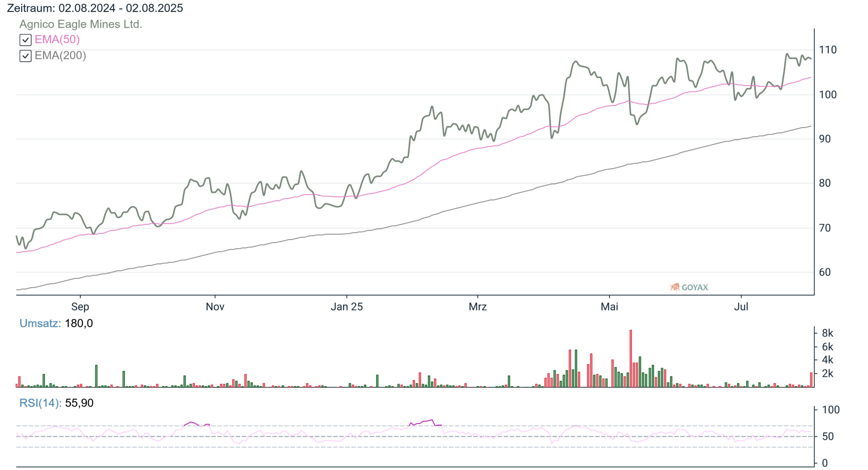Click the RSI 50 axis label
Screen dimensions: 868x470
point(828,436)
